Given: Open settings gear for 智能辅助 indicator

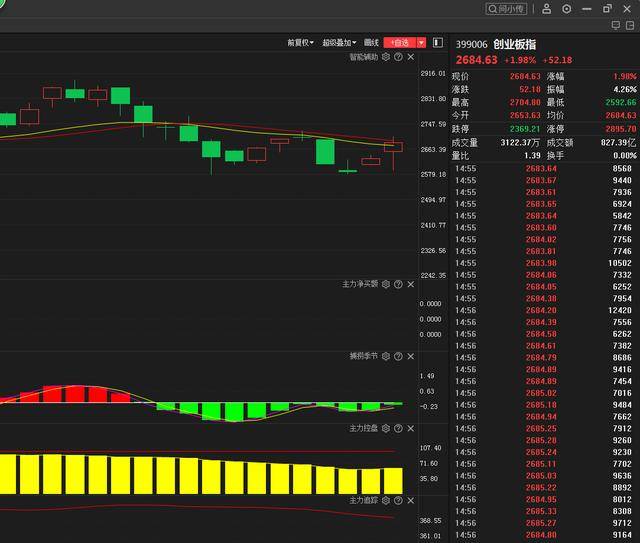Looking at the screenshot, I should (x=386, y=57).
